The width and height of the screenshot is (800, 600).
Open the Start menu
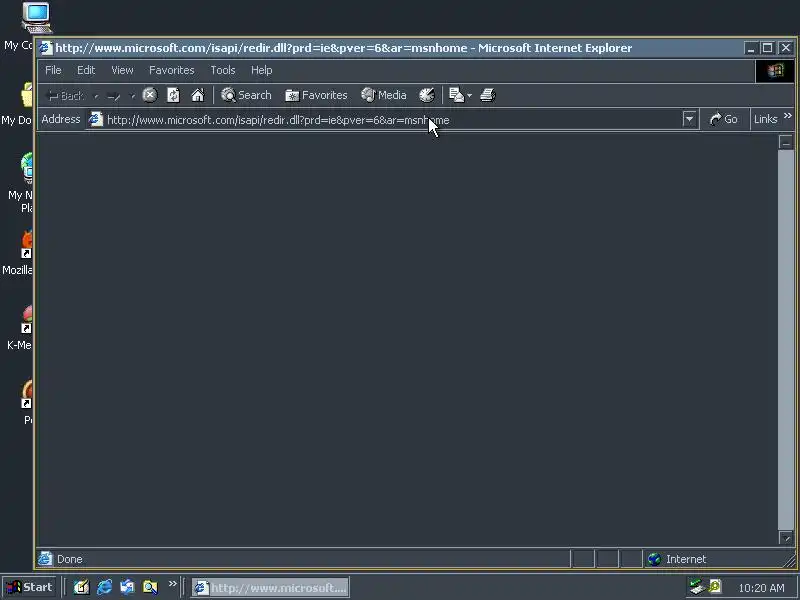[x=29, y=587]
